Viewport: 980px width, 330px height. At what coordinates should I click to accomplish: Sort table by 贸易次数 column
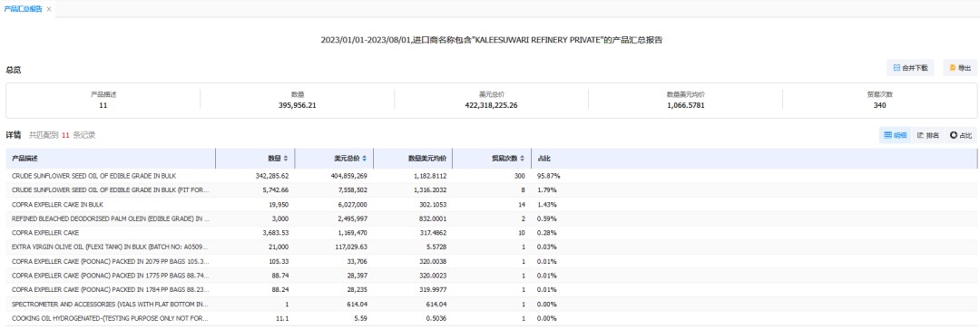(x=522, y=159)
